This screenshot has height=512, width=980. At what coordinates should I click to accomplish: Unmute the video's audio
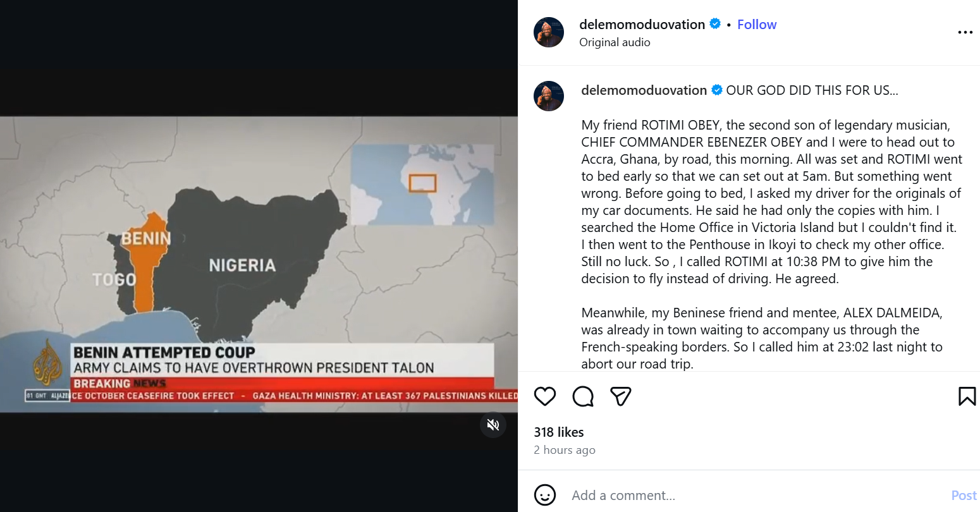[493, 425]
